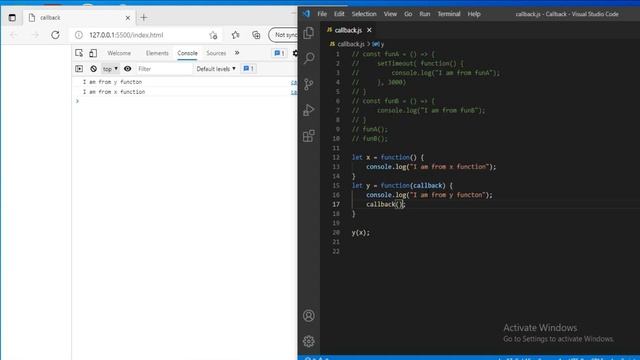
Task: Click the site information icon
Action: [79, 35]
